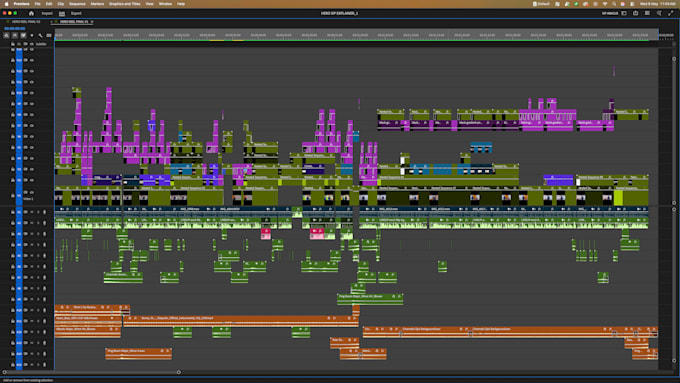Open the Markers menu
Viewport: 680px width, 383px height.
(x=97, y=4)
